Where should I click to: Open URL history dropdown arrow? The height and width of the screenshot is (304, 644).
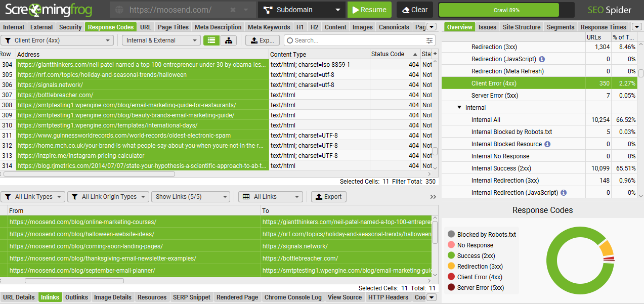[x=246, y=10]
